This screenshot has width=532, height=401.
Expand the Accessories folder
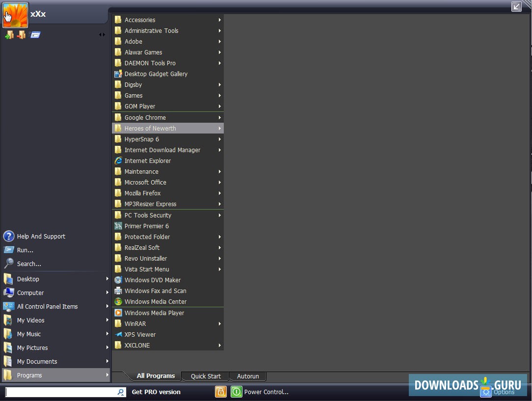tap(168, 20)
